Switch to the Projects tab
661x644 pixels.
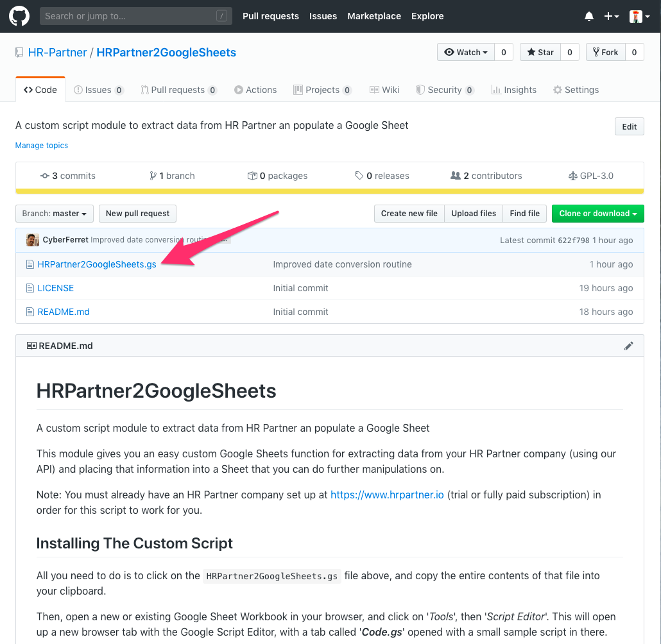coord(323,90)
